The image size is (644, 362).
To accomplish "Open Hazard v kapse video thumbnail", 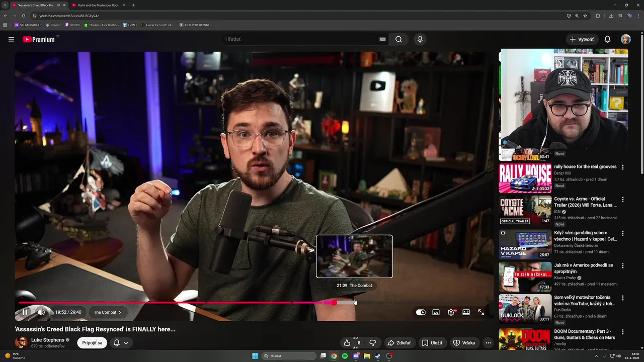I will (x=525, y=244).
